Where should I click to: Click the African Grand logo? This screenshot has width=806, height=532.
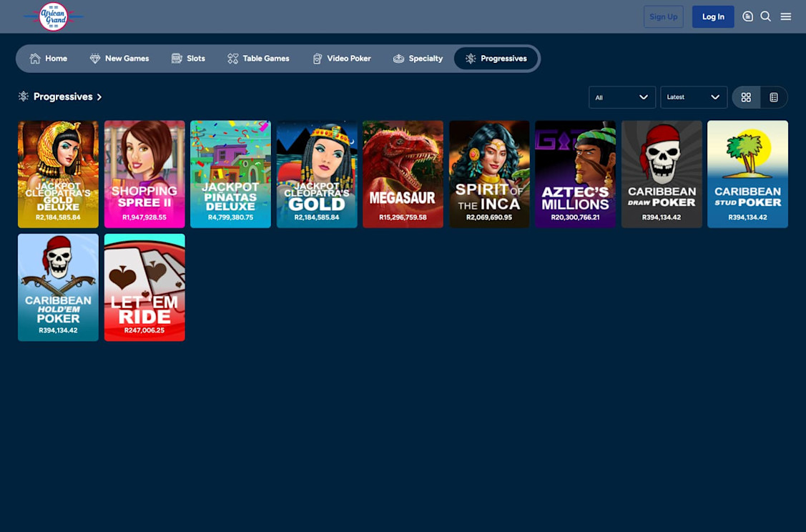pos(54,16)
